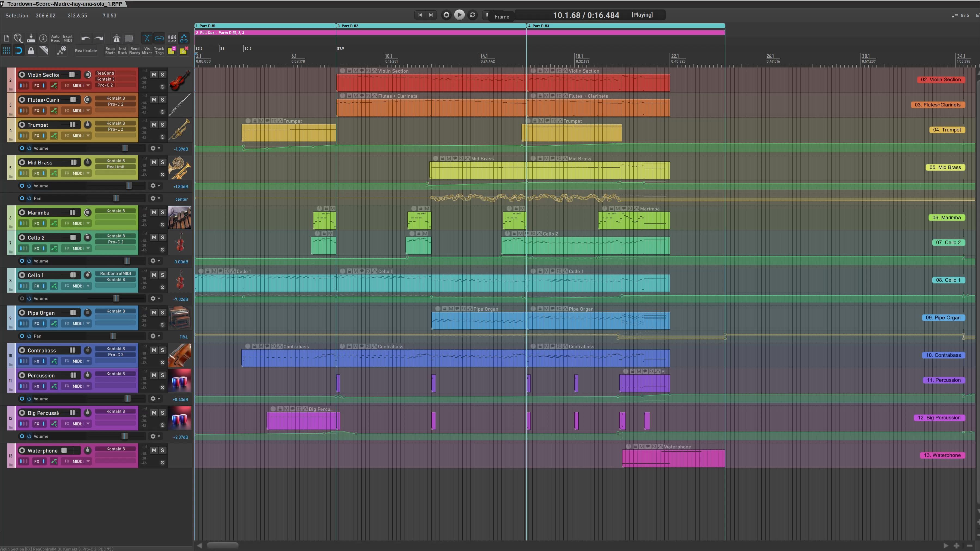Open Mid Brass Pan envelope settings dropdown
This screenshot has width=980, height=551.
click(155, 198)
